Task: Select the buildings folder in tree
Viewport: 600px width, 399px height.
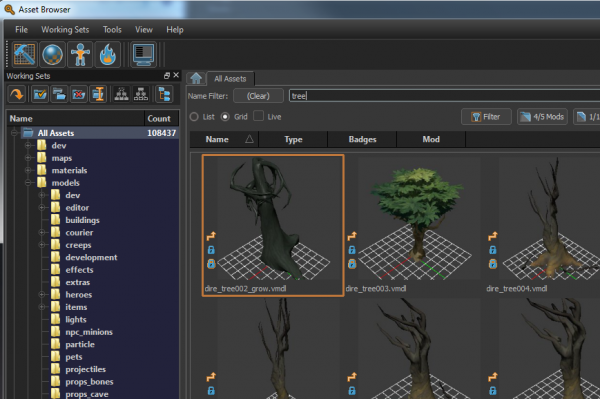Action: click(x=82, y=220)
